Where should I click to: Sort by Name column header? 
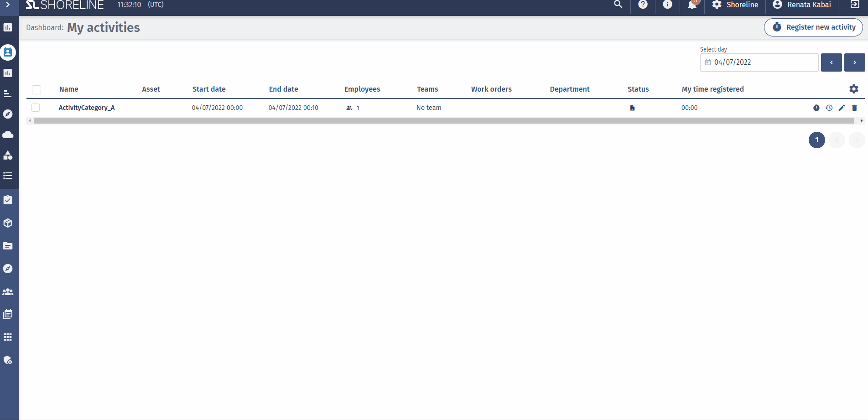pyautogui.click(x=69, y=89)
